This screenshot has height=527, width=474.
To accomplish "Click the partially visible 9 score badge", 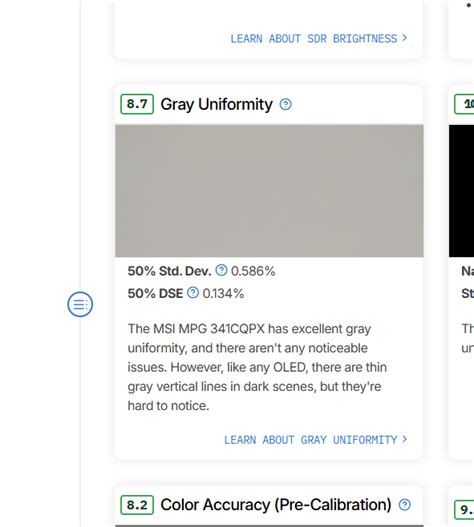I will 464,510.
